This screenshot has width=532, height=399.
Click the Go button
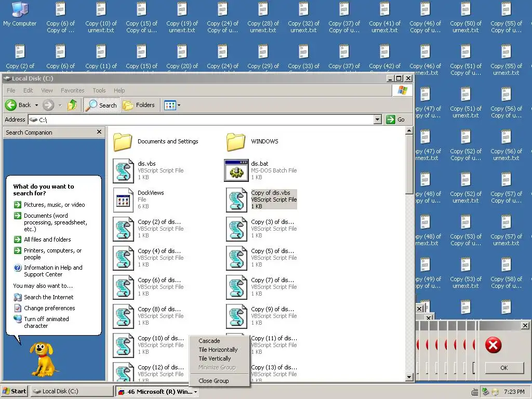coord(395,119)
